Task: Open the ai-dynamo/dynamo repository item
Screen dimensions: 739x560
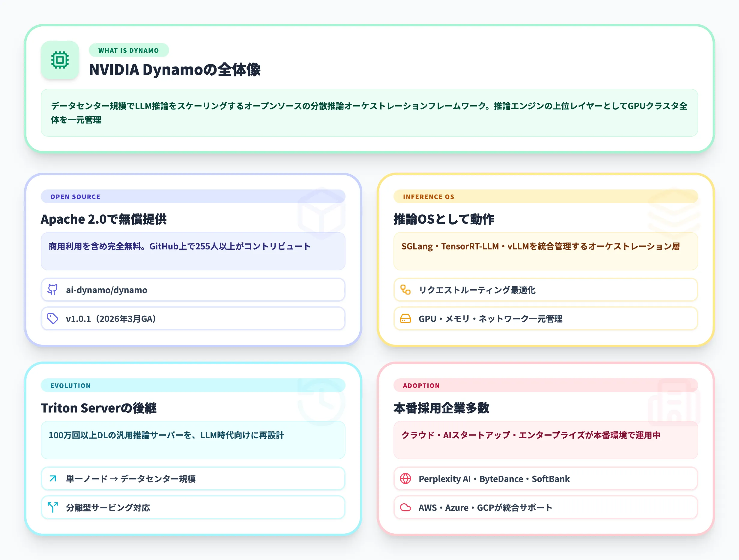Action: 193,290
